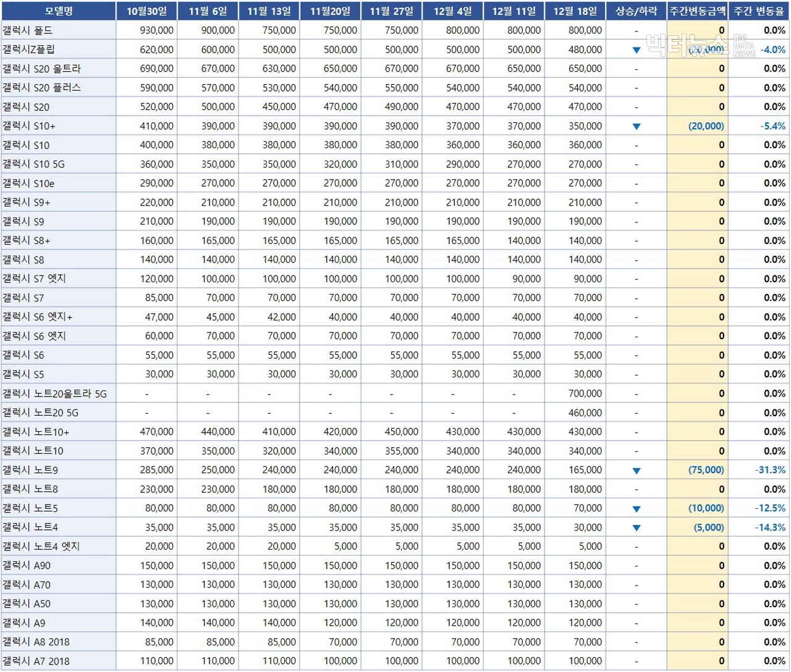Click the 갤럭시 A9 model name
Image resolution: width=791 pixels, height=672 pixels.
tap(23, 623)
